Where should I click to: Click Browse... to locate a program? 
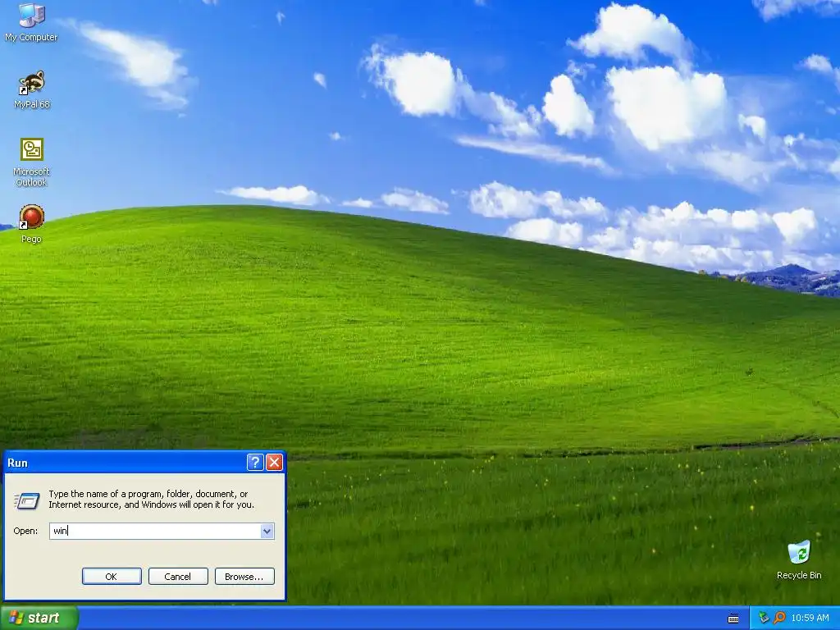tap(244, 577)
